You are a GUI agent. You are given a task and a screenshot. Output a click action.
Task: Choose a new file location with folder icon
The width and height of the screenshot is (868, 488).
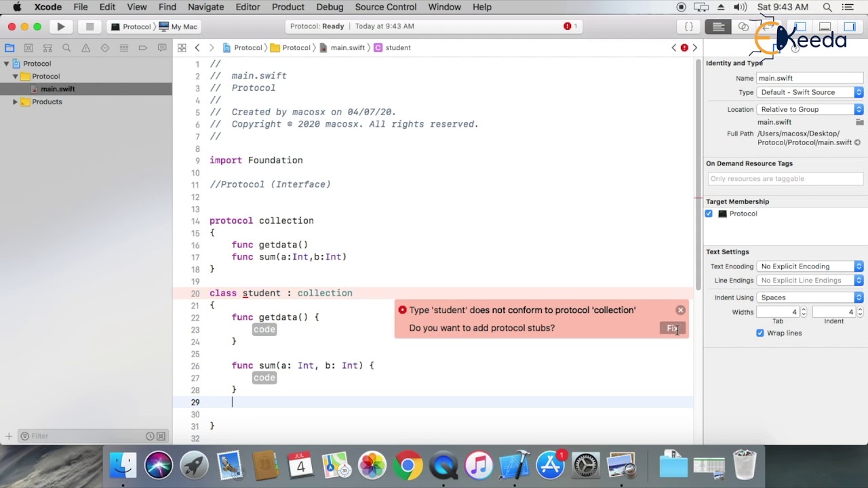[x=860, y=122]
